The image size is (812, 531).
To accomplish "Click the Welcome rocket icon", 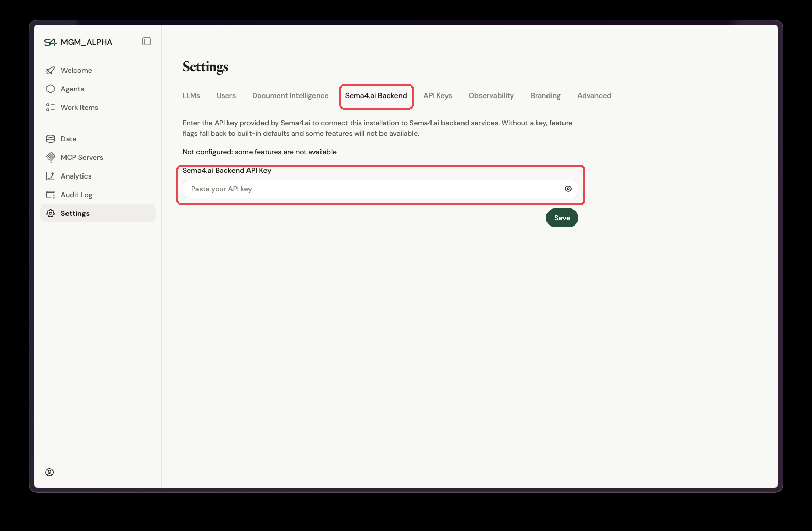I will point(51,70).
